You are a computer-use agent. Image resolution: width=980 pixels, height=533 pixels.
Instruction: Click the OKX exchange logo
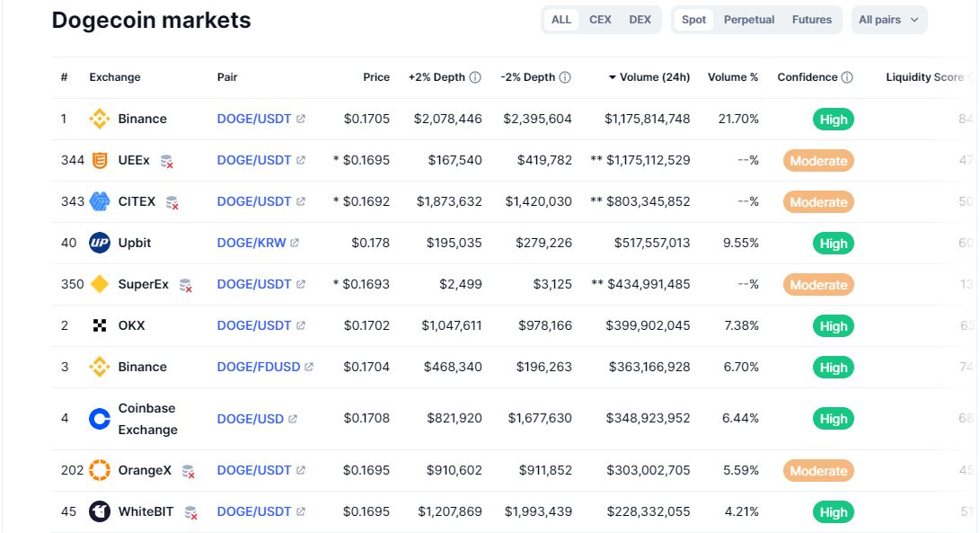(x=99, y=325)
